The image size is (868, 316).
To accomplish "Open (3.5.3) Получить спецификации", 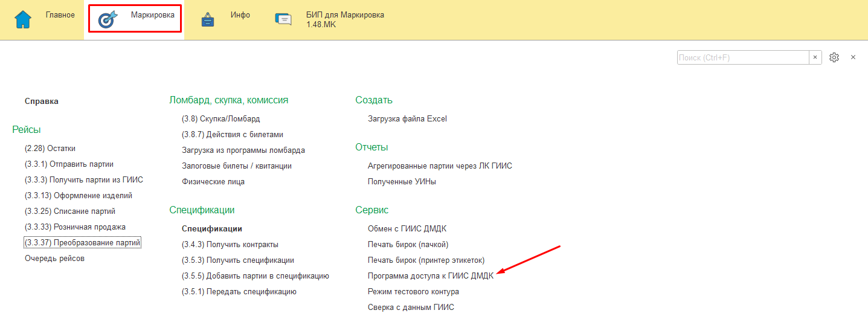I will [238, 260].
